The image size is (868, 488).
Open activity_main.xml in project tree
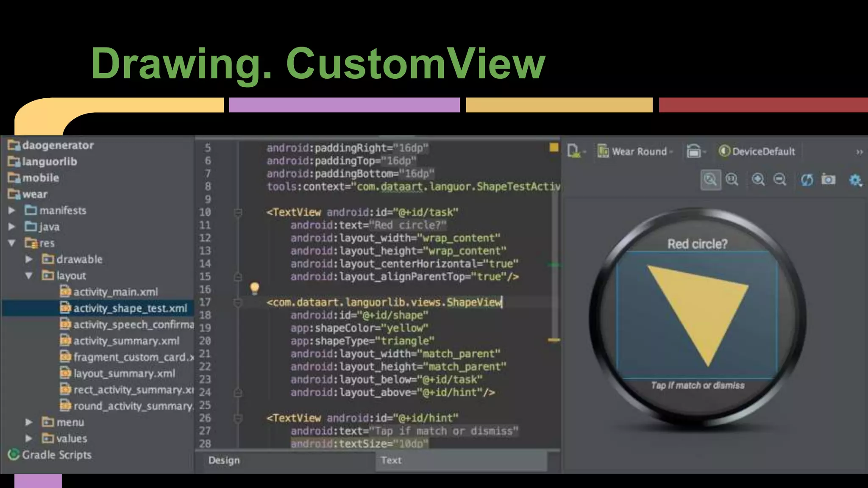coord(115,292)
